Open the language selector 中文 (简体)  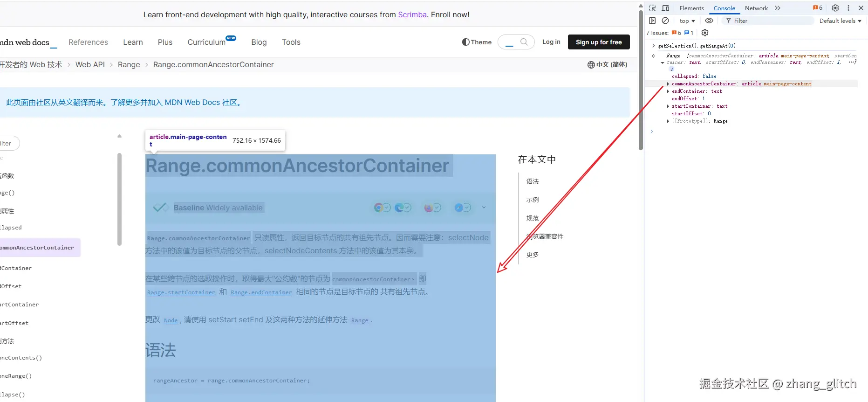coord(607,64)
